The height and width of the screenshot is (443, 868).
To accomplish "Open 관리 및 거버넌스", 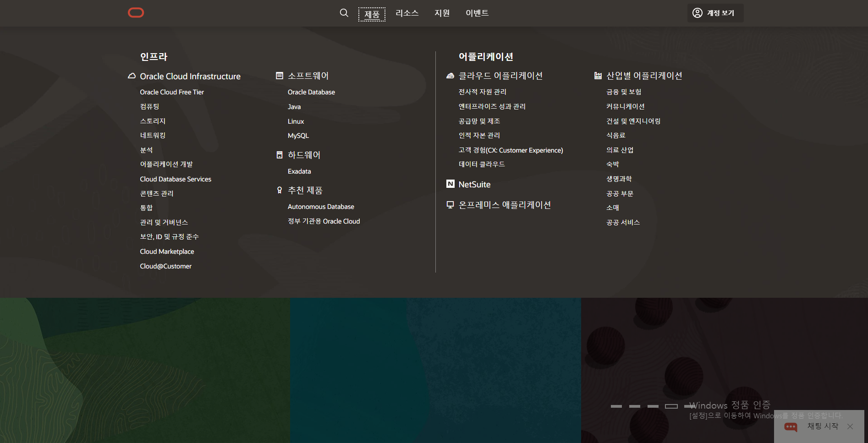I will point(164,222).
